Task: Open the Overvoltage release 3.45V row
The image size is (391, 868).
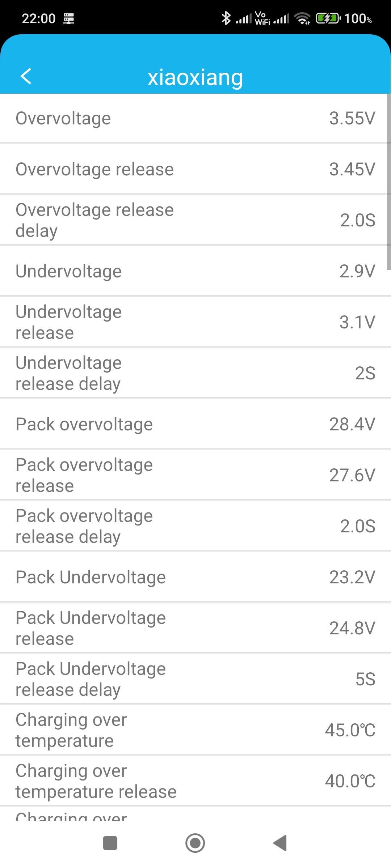Action: 195,169
